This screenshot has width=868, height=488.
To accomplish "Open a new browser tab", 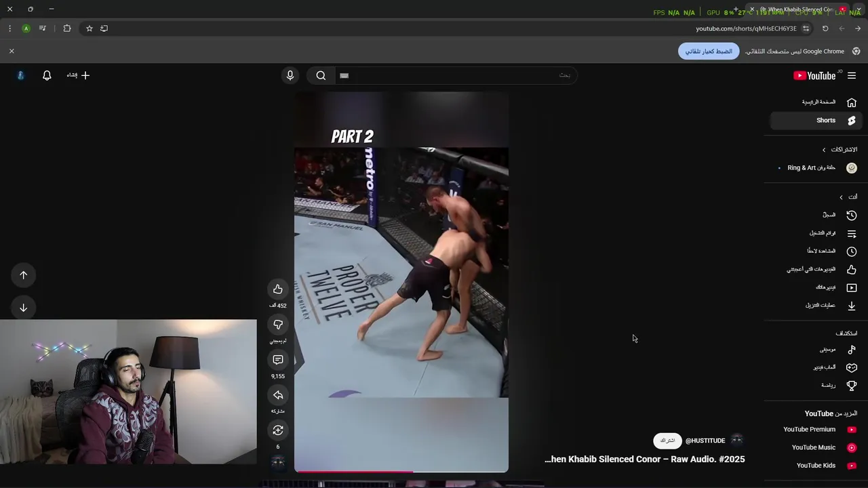I will tap(736, 9).
